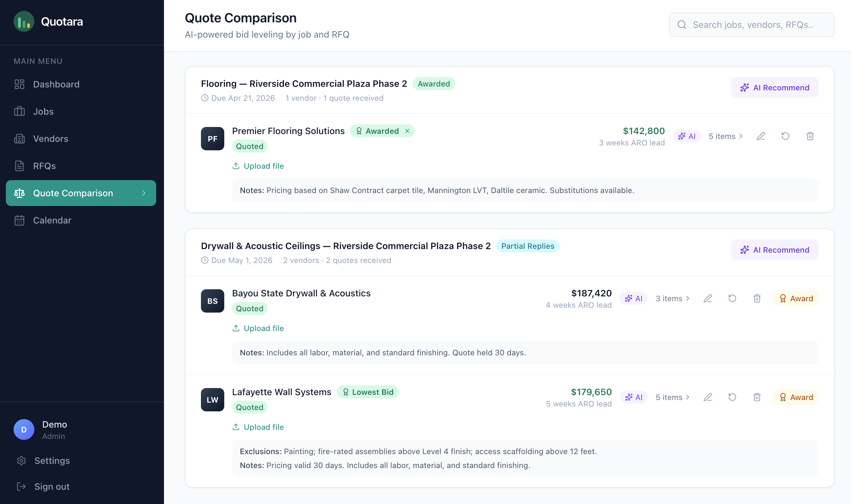Navigate to RFQs
The width and height of the screenshot is (851, 504).
[81, 166]
